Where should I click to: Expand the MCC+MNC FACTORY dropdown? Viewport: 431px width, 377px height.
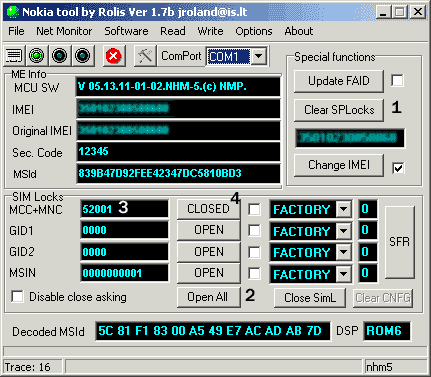tap(343, 209)
